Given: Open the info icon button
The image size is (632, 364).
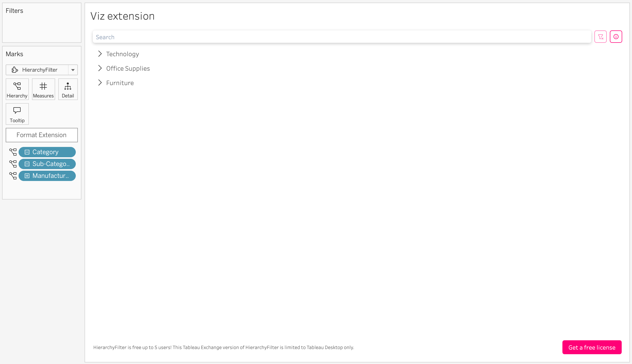Looking at the screenshot, I should click(616, 37).
